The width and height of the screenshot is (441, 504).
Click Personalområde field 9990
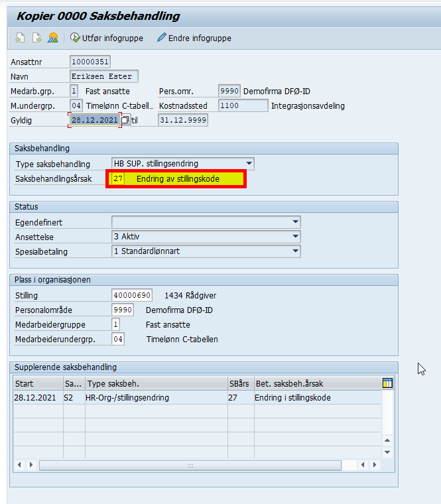[x=123, y=310]
